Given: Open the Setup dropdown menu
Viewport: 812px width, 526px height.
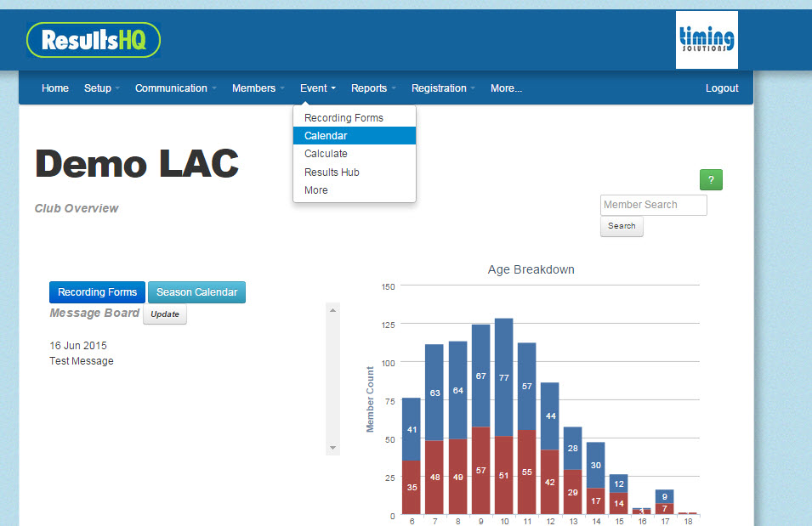Looking at the screenshot, I should 101,88.
